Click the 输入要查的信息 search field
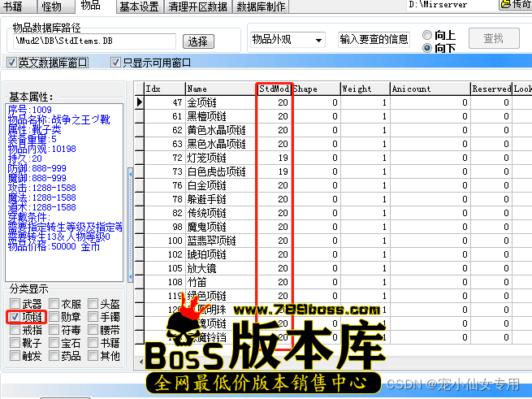 (374, 39)
